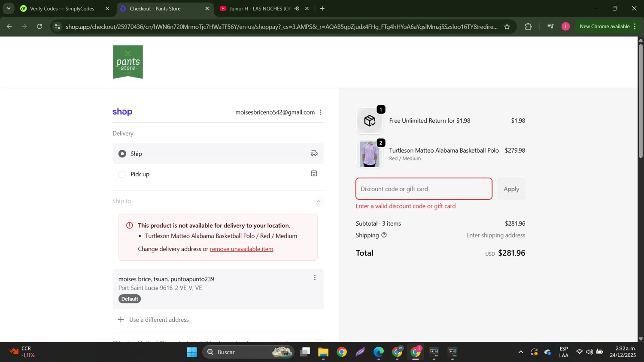644x362 pixels.
Task: Open a new browser tab
Action: tap(322, 9)
